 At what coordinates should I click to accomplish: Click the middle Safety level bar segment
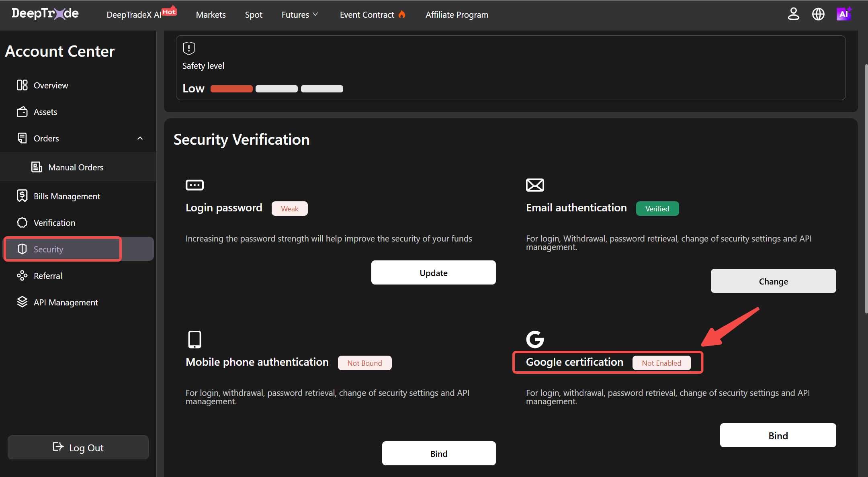(276, 89)
